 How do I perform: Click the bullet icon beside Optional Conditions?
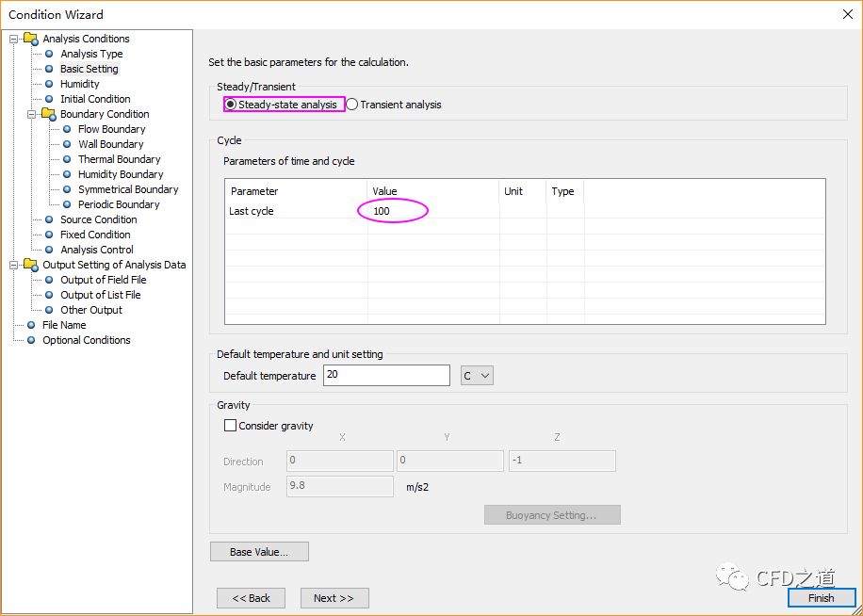(31, 340)
